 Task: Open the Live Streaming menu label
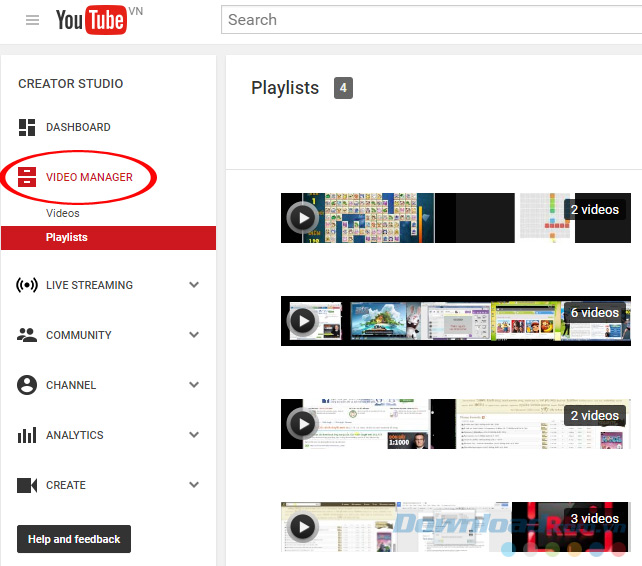89,285
